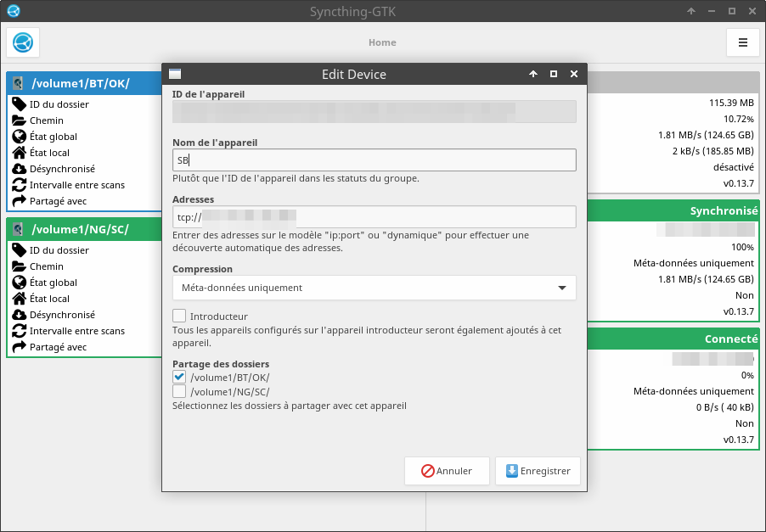Click the 0 B/s ( 40 kB) value
The image size is (766, 532).
click(725, 407)
